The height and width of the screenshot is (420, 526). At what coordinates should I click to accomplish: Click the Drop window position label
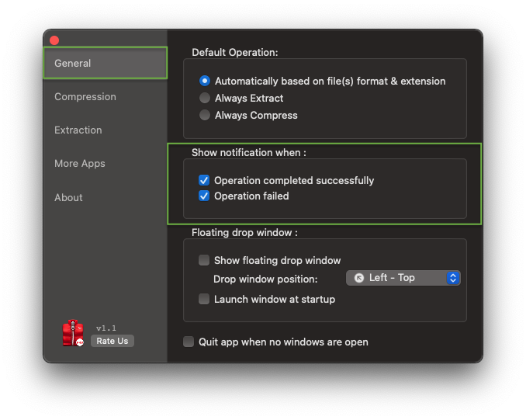[265, 279]
